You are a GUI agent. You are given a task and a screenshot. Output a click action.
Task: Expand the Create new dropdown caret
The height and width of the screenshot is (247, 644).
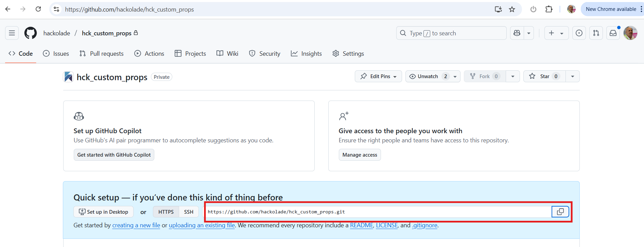click(562, 33)
